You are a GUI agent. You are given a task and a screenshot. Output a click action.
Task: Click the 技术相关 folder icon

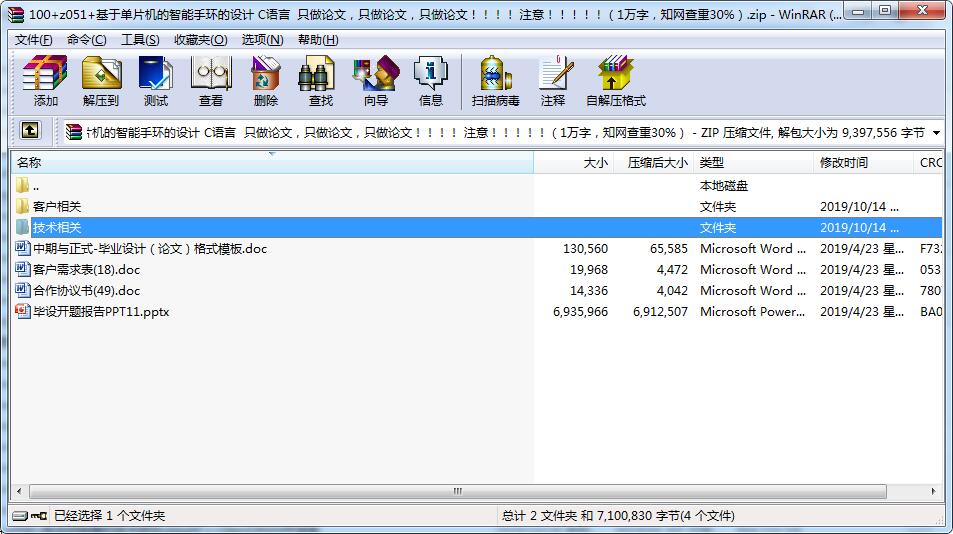pyautogui.click(x=22, y=227)
